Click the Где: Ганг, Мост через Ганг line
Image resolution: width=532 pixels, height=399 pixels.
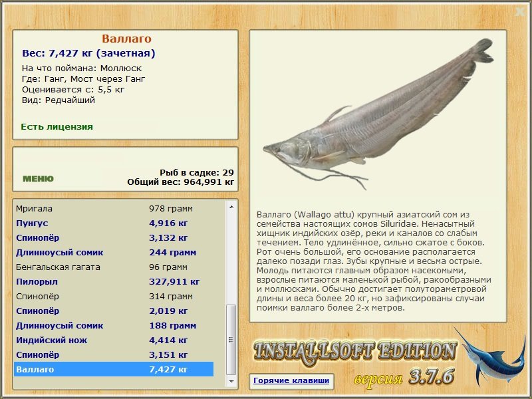click(84, 79)
